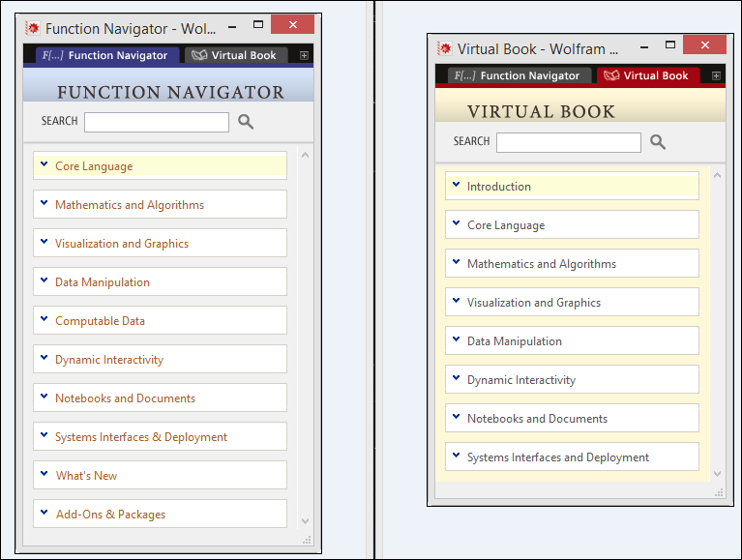Click scroll up arrow in Virtual Book list
The image size is (742, 560).
[718, 175]
